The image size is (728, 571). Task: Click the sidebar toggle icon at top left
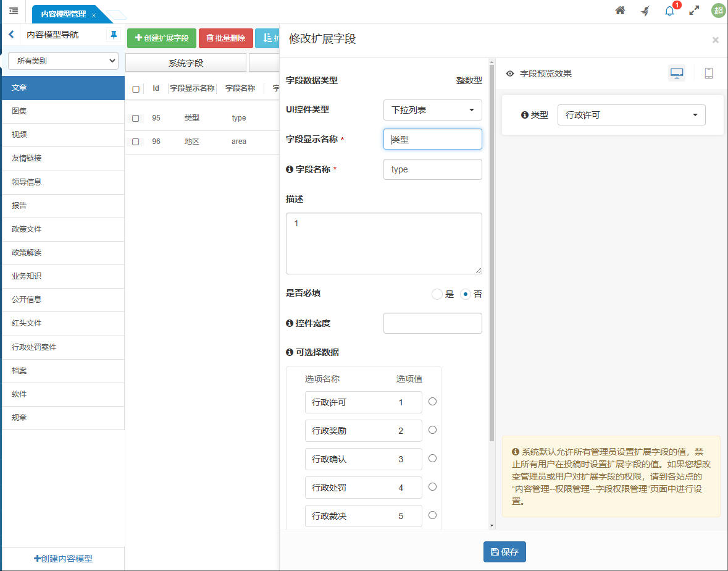[13, 11]
